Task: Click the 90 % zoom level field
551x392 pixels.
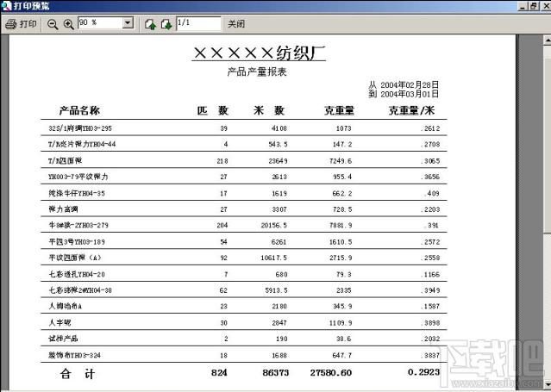Action: pos(101,23)
